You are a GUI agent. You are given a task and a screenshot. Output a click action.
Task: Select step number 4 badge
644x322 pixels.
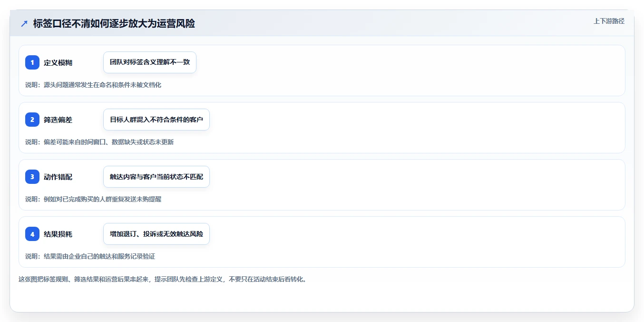[32, 234]
